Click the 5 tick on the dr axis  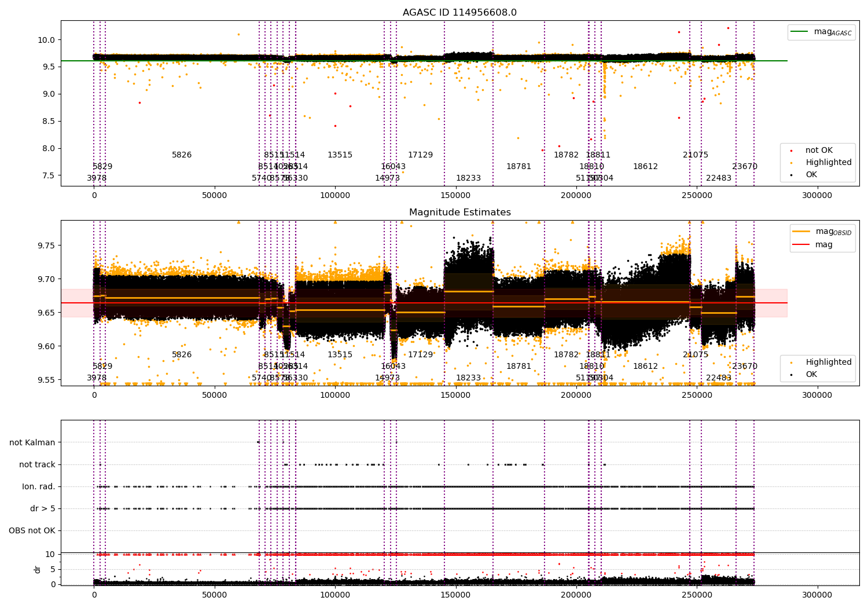[x=53, y=570]
